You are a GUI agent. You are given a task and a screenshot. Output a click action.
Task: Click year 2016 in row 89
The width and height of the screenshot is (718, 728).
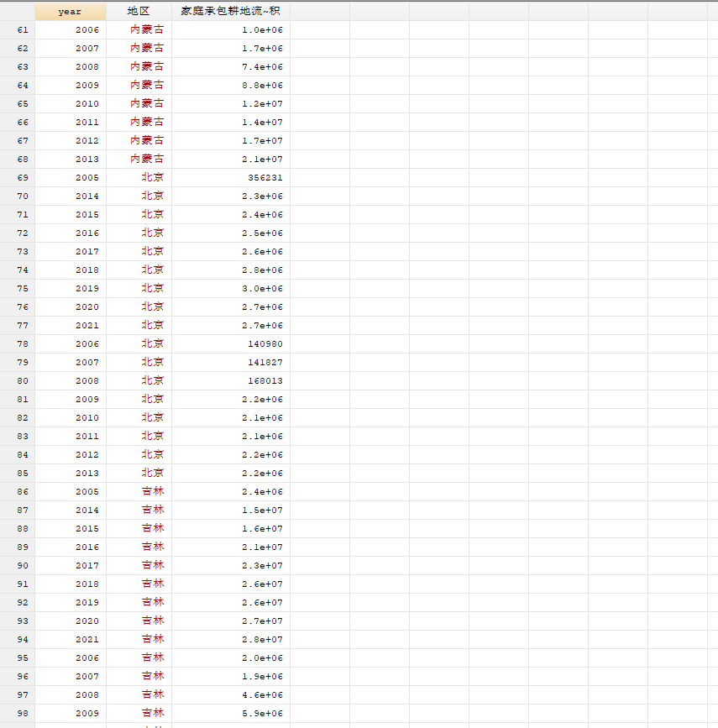click(86, 547)
